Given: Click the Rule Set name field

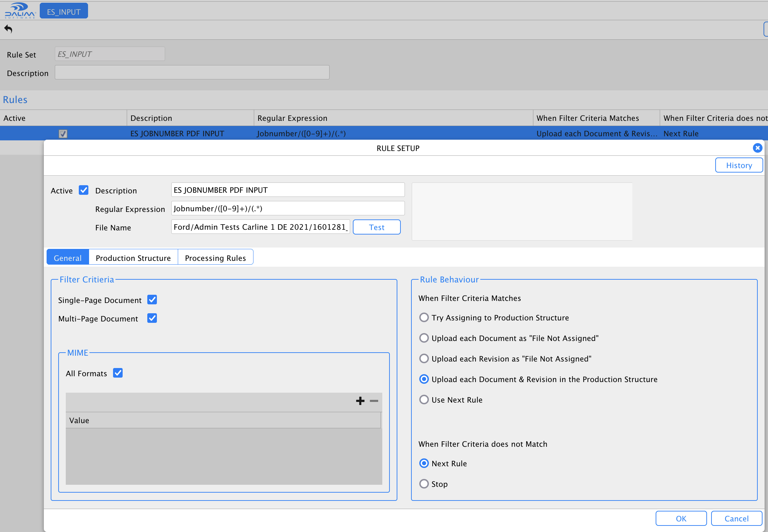Looking at the screenshot, I should coord(110,54).
